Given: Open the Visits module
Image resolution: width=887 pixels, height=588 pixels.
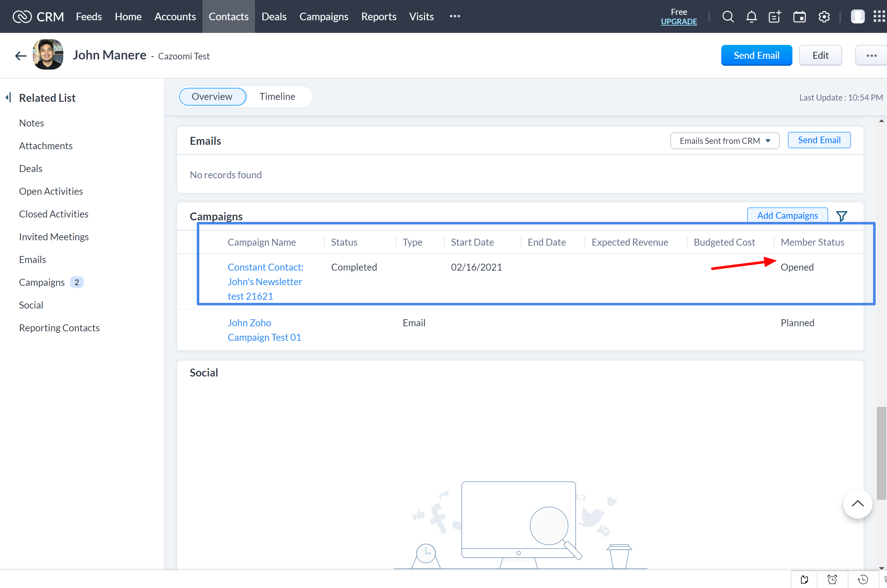Looking at the screenshot, I should 421,16.
